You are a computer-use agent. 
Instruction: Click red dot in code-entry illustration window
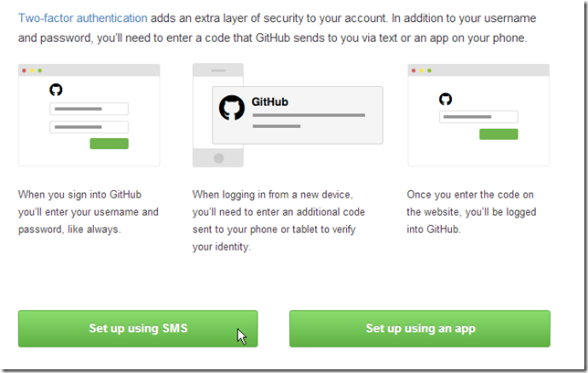(415, 70)
